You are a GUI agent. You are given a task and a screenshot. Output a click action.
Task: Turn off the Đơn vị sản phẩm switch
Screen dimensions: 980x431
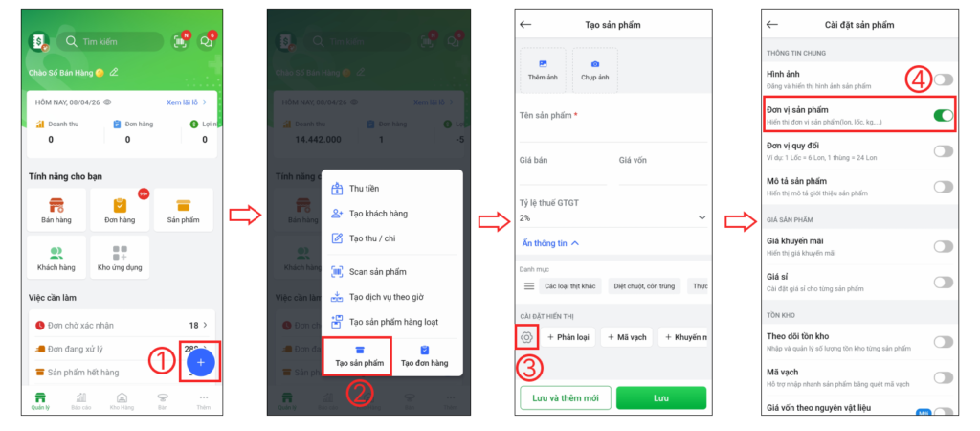(x=943, y=115)
